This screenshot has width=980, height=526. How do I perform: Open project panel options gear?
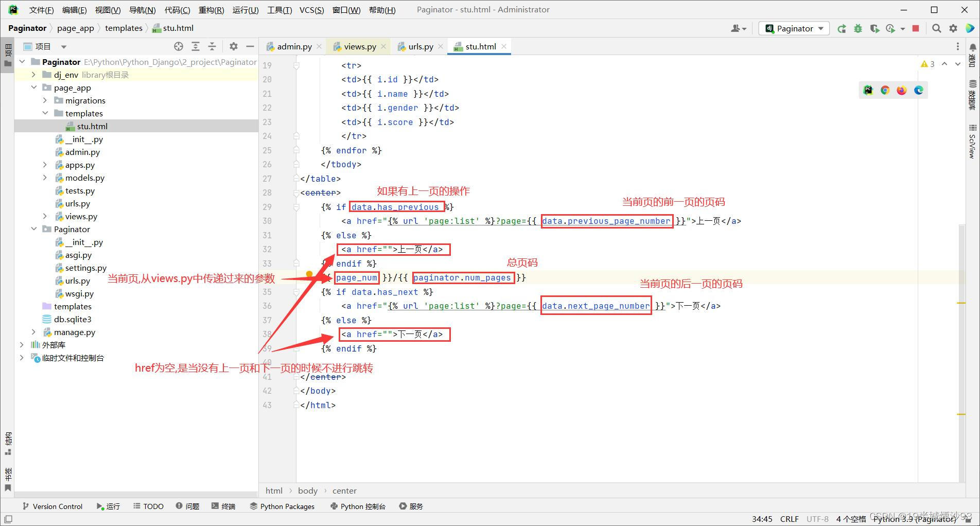click(x=234, y=46)
